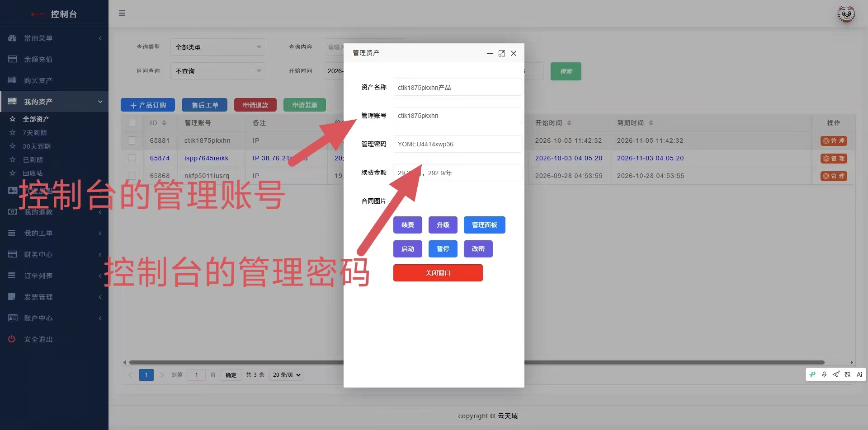Select 30天到期 in the sidebar
The image size is (868, 430).
point(37,146)
